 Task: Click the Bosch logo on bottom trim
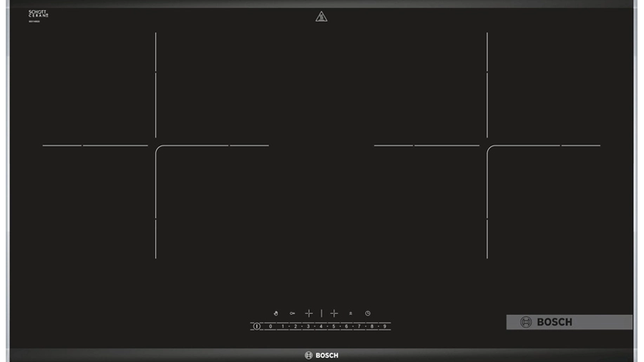click(x=321, y=355)
